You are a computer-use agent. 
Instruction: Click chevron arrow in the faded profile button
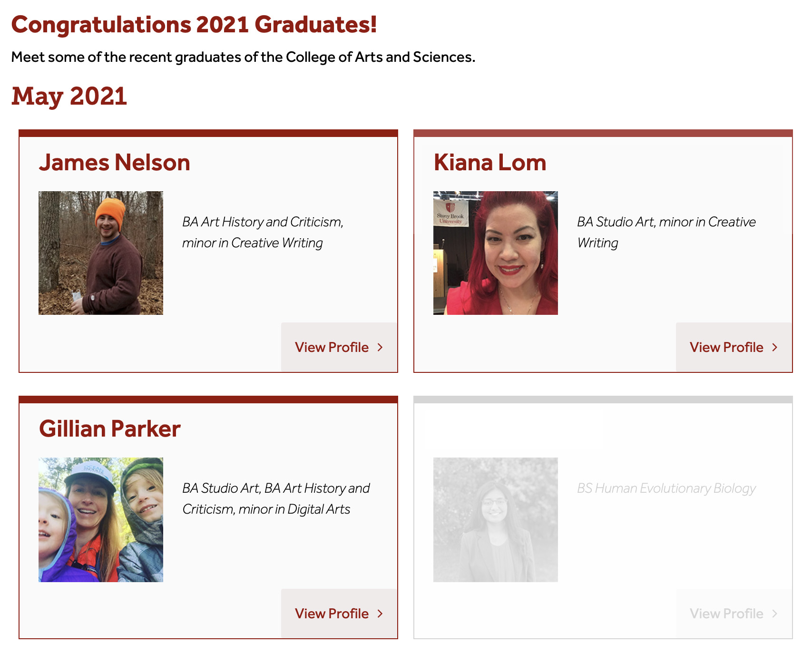coord(775,614)
